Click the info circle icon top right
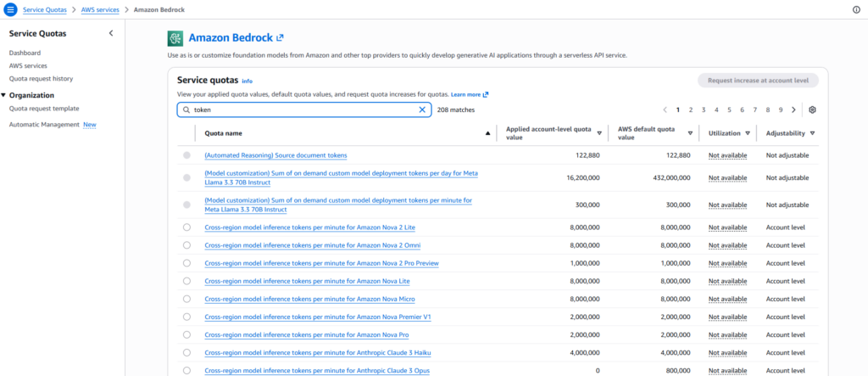This screenshot has height=376, width=868. click(x=855, y=9)
